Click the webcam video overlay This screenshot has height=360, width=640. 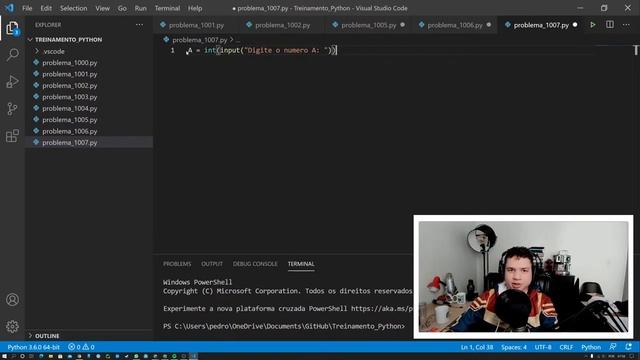[523, 277]
